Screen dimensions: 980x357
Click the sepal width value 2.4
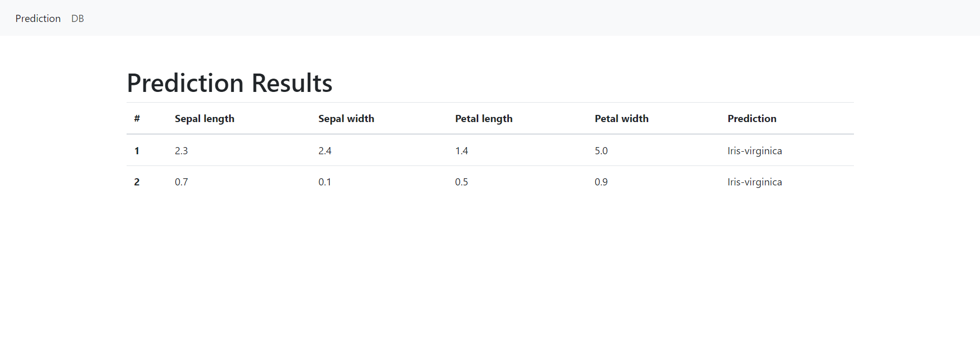(325, 150)
